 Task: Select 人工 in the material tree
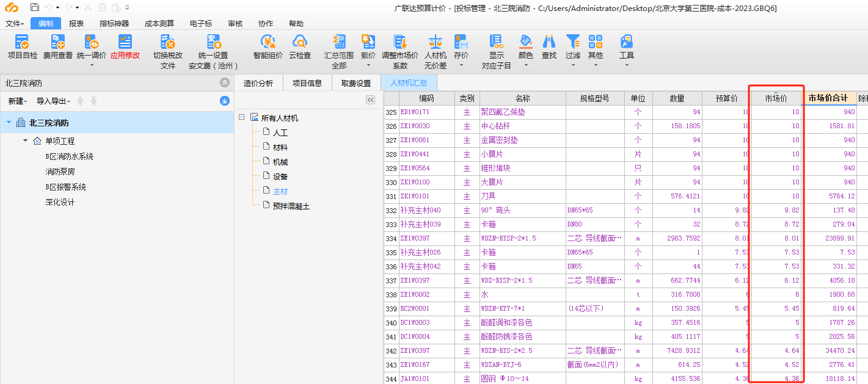280,132
